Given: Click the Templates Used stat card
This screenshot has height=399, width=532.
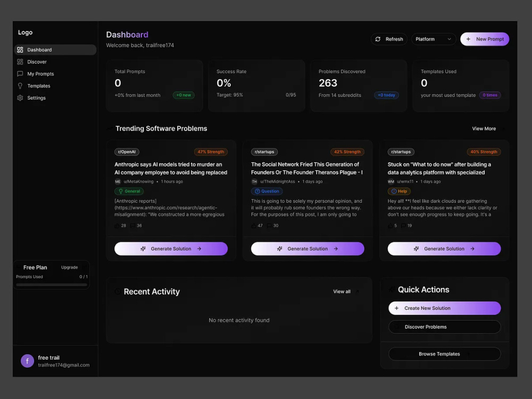Looking at the screenshot, I should 461,86.
